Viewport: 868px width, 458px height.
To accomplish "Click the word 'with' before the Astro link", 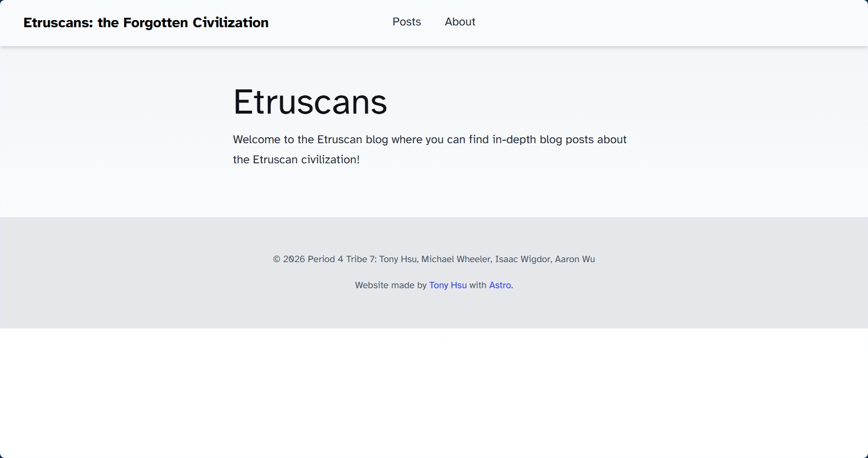I will click(478, 285).
